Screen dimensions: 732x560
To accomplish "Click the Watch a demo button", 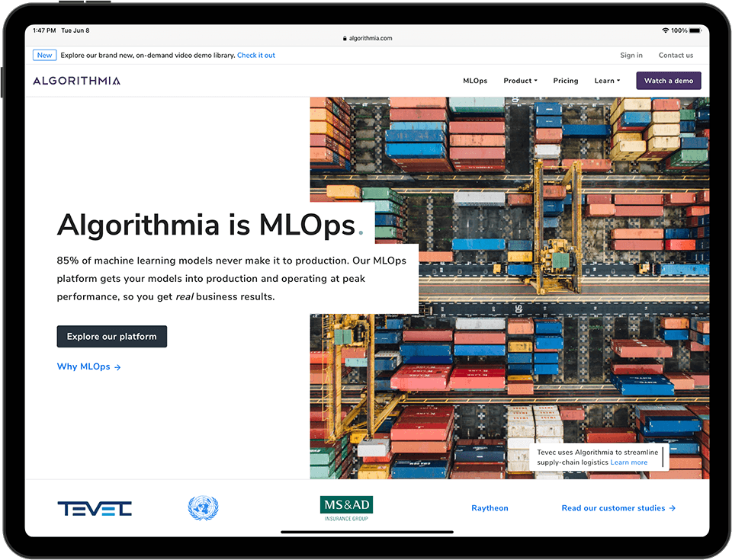I will coord(669,81).
